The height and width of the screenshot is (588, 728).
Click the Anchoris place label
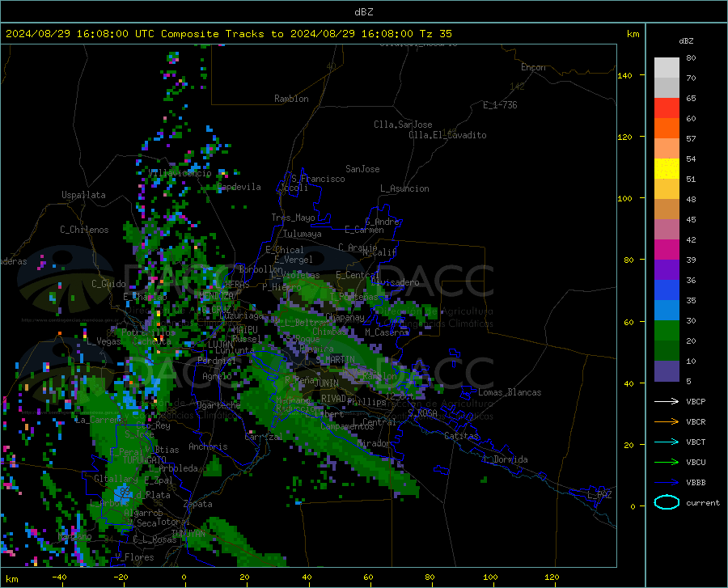(x=208, y=446)
